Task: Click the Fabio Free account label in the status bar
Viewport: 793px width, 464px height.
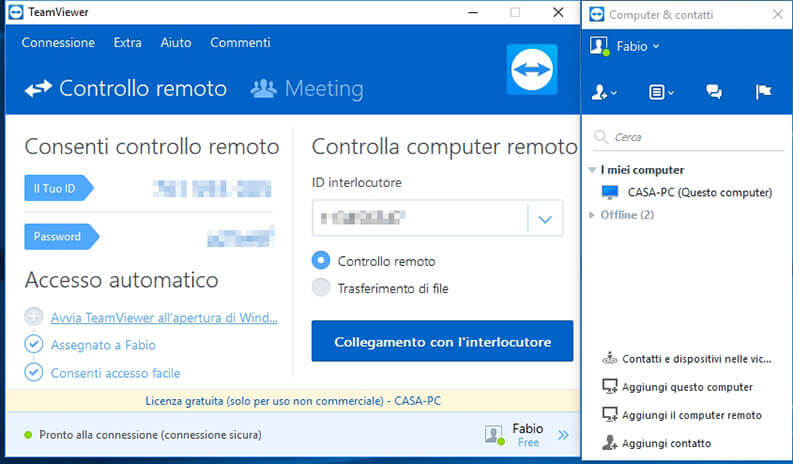Action: point(527,435)
